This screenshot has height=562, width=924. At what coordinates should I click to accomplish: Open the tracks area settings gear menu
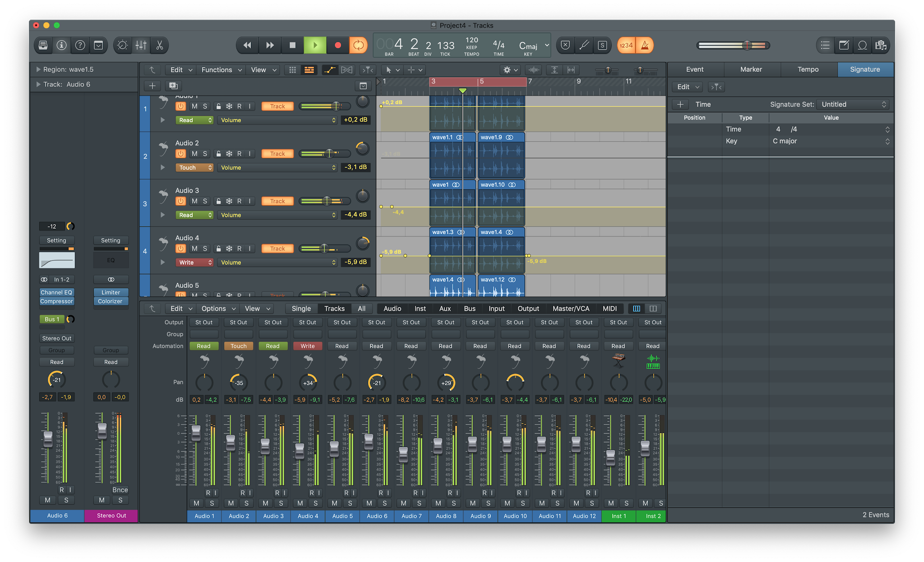510,70
